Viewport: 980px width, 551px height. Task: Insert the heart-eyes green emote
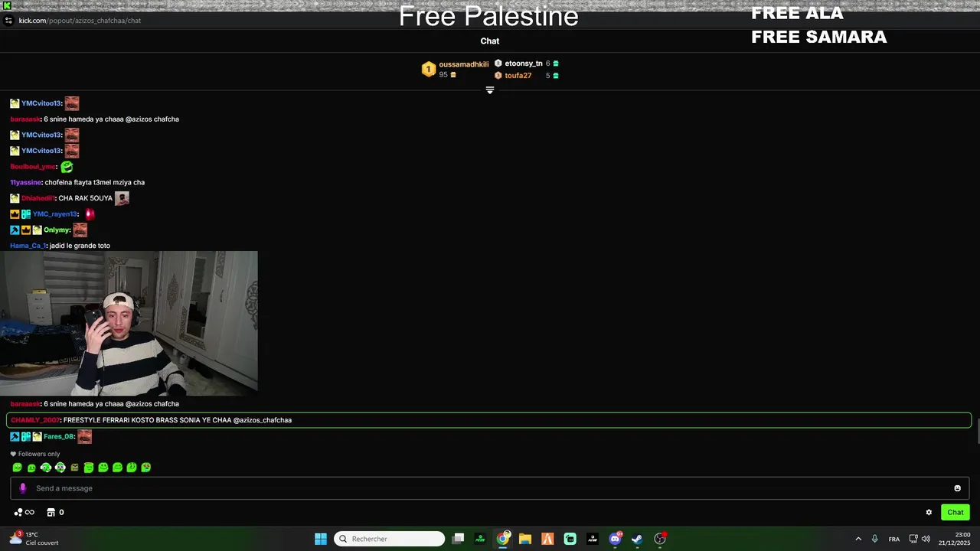click(146, 468)
